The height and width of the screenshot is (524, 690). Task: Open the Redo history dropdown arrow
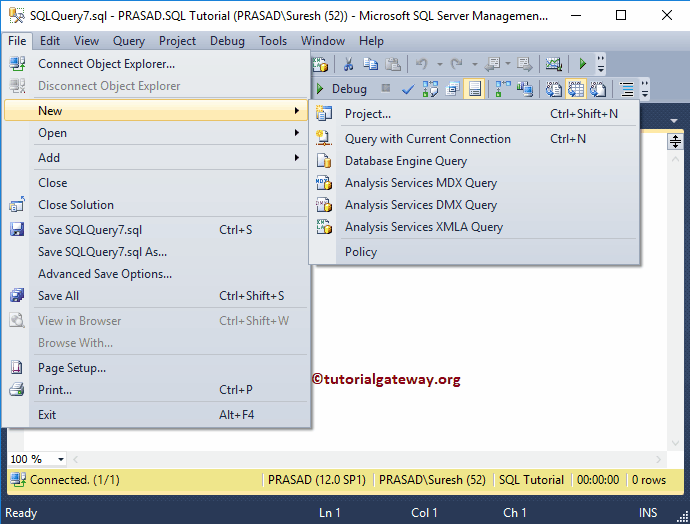[474, 64]
